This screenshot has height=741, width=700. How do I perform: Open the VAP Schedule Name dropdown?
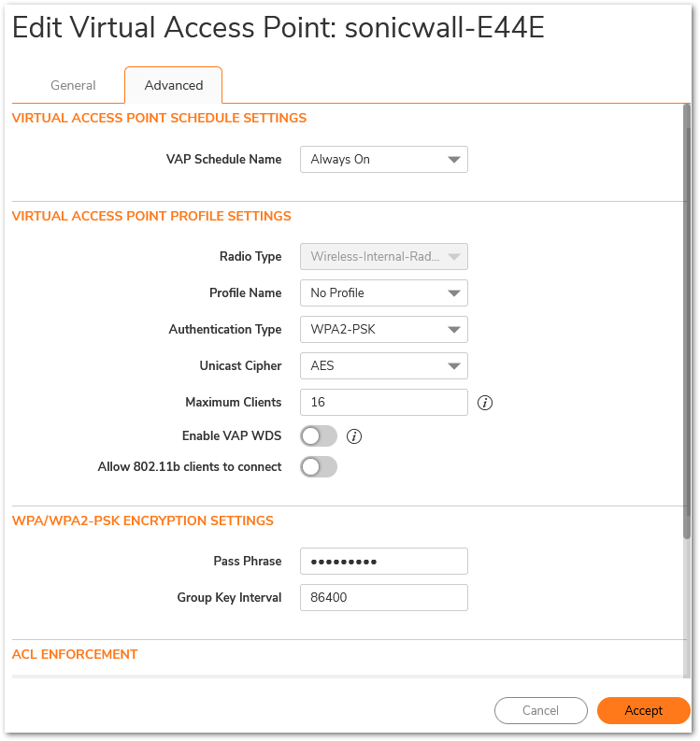[384, 159]
